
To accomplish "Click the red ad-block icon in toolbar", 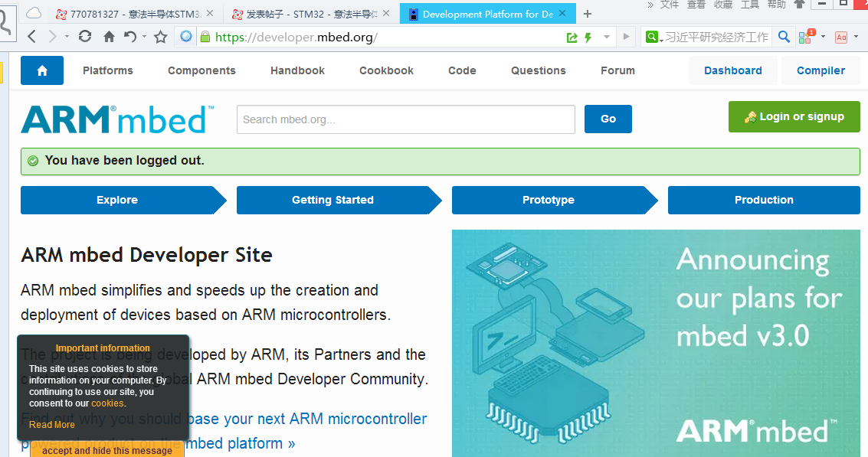I will pos(841,37).
